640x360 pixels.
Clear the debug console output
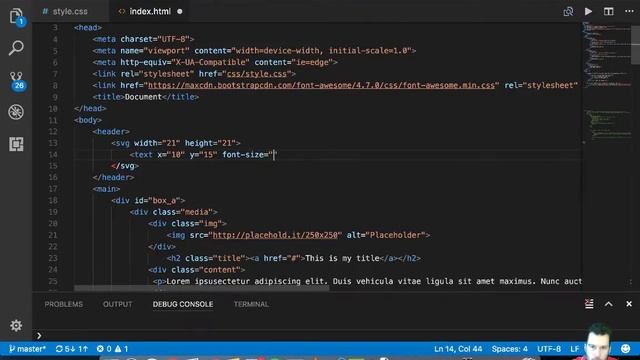(x=589, y=304)
